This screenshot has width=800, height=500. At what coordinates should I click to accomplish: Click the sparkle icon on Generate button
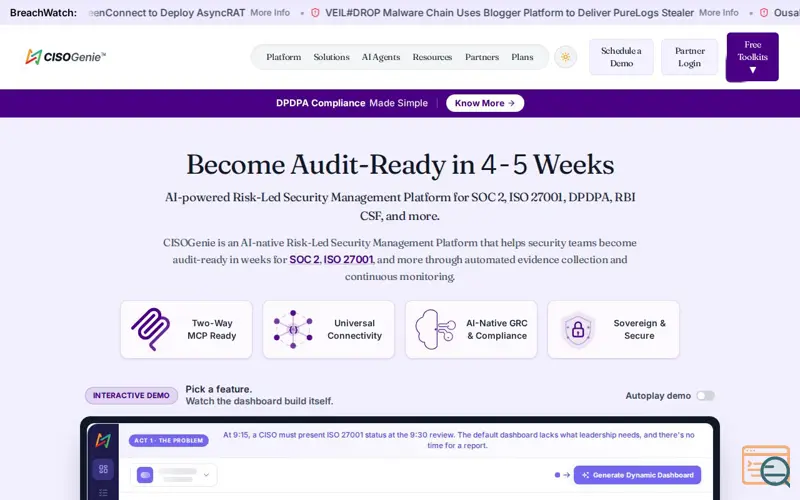[585, 475]
